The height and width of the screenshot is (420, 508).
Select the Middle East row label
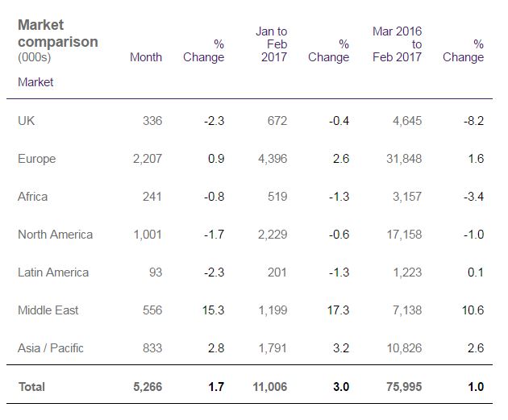coord(48,310)
